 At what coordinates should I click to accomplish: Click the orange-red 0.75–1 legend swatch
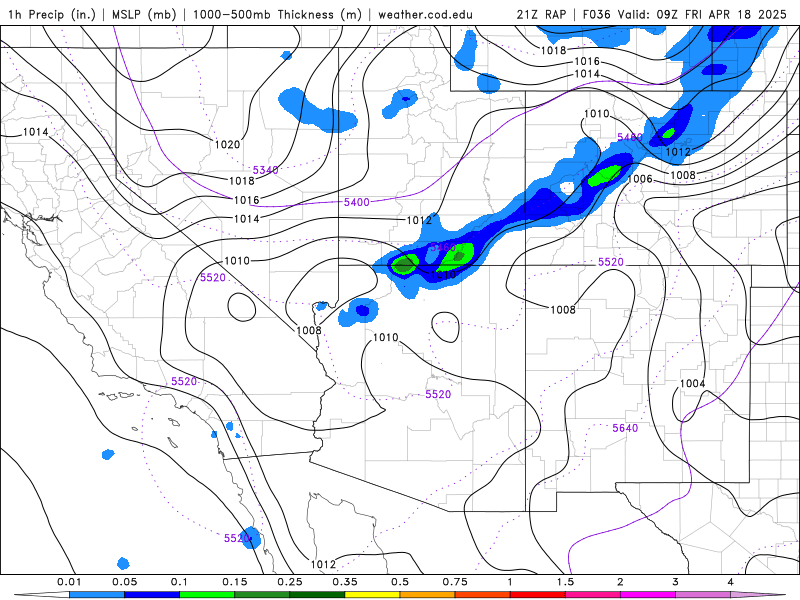click(x=483, y=595)
